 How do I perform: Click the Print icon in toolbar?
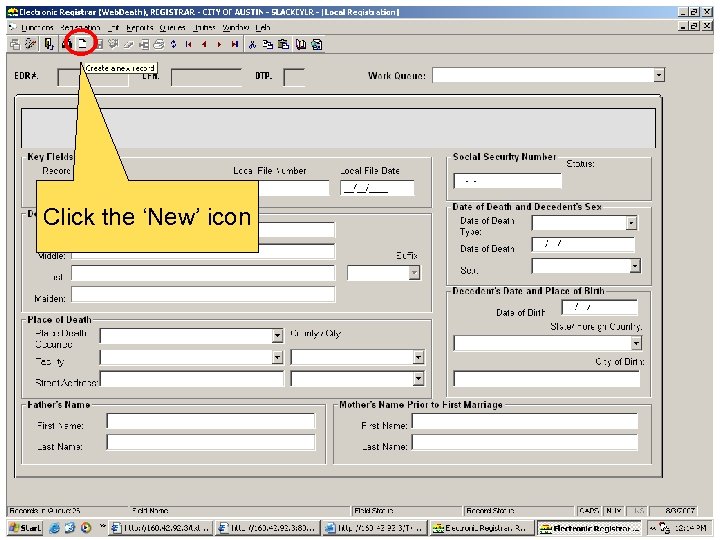pyautogui.click(x=159, y=44)
